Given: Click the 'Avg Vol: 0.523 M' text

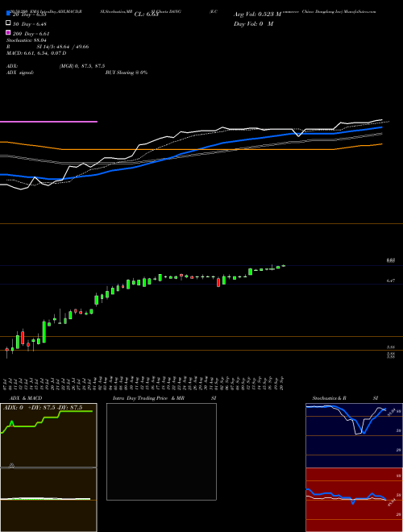Looking at the screenshot, I should pos(257,15).
